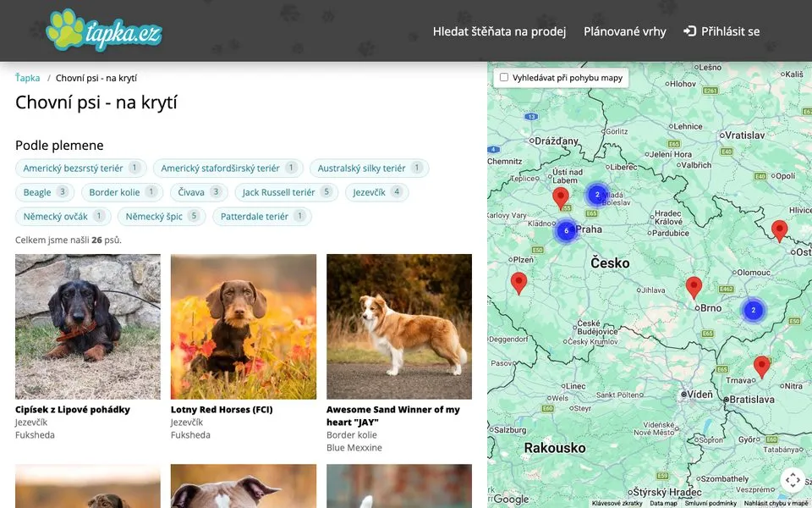Click the map camera controls icon
This screenshot has width=812, height=508.
click(x=793, y=479)
